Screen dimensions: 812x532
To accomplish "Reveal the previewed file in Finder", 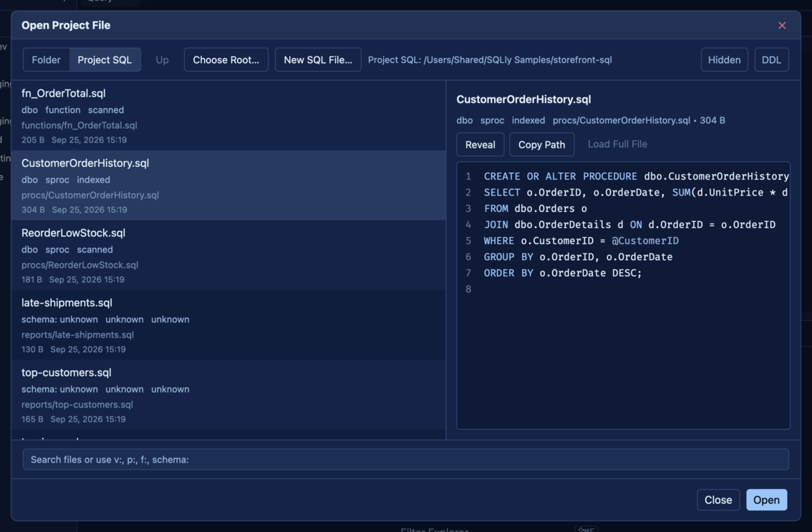I will pos(480,145).
